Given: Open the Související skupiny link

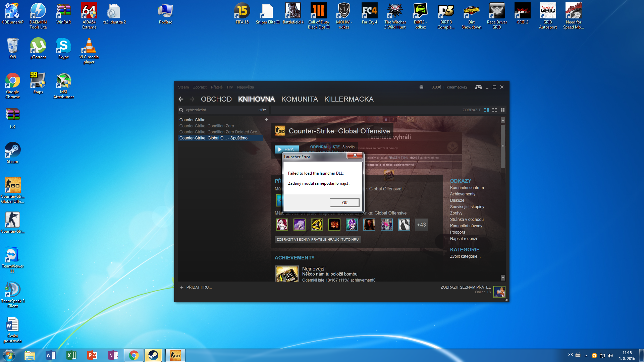Looking at the screenshot, I should tap(467, 207).
